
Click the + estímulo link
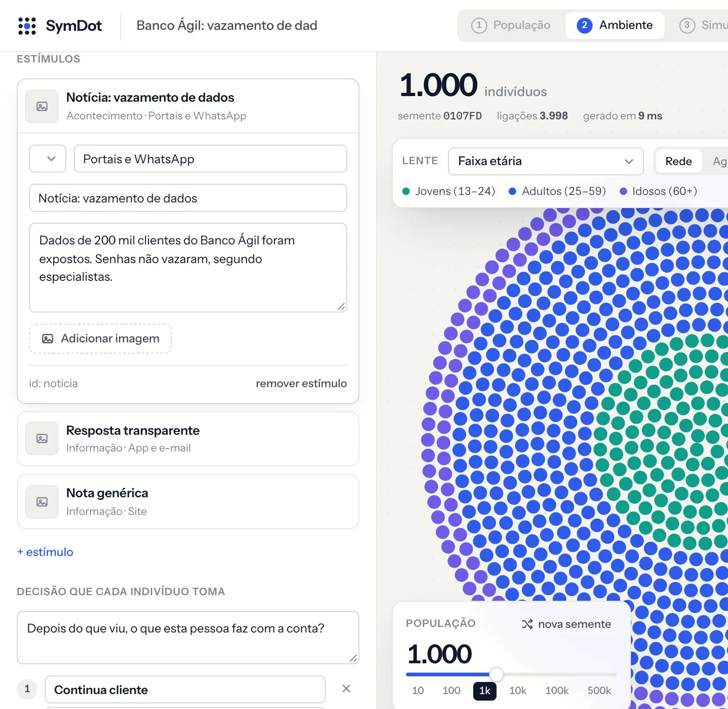[45, 552]
